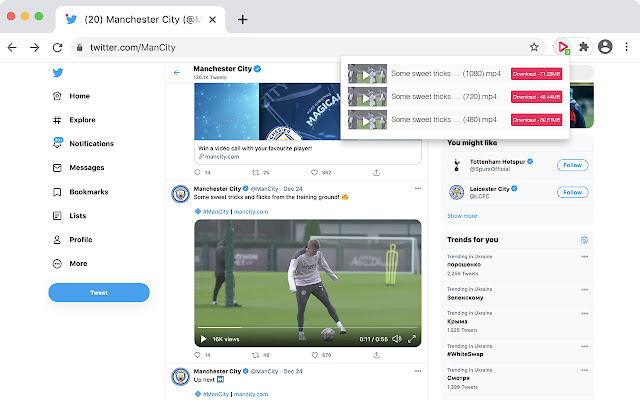Open Profile in the sidebar
Screen dimensions: 640x400
(x=73, y=240)
